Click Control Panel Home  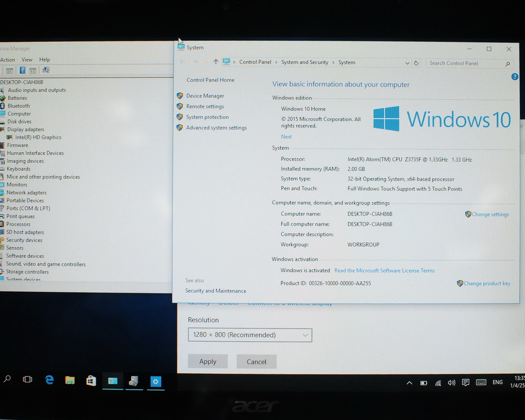[x=211, y=80]
